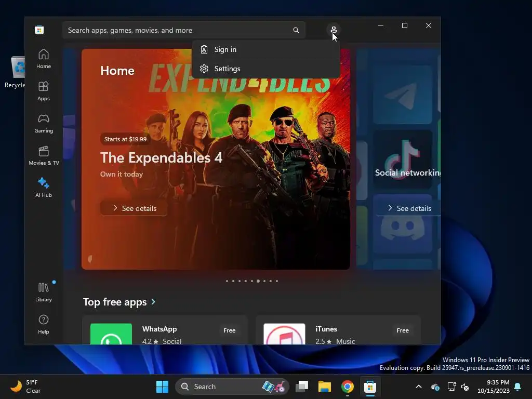532x399 pixels.
Task: Open the weather widget on the taskbar
Action: [x=25, y=387]
